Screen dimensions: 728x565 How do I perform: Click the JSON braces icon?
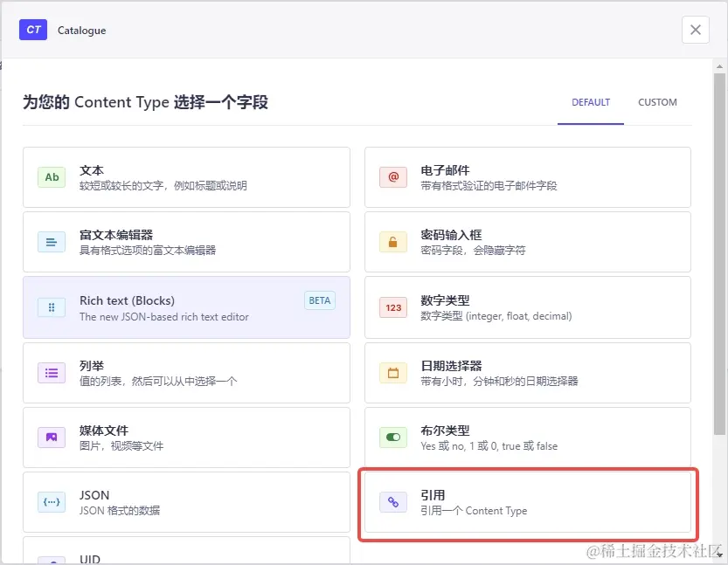pyautogui.click(x=52, y=501)
